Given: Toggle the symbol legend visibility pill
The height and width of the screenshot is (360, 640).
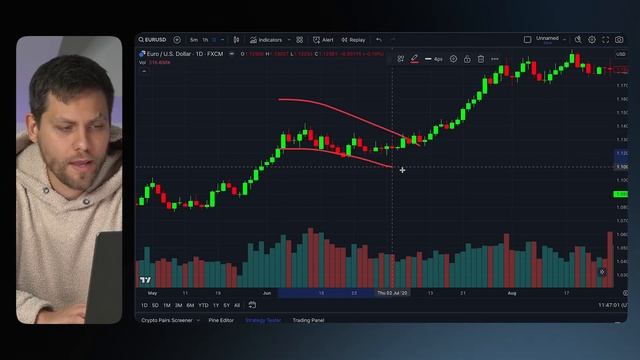Looking at the screenshot, I should [231, 54].
